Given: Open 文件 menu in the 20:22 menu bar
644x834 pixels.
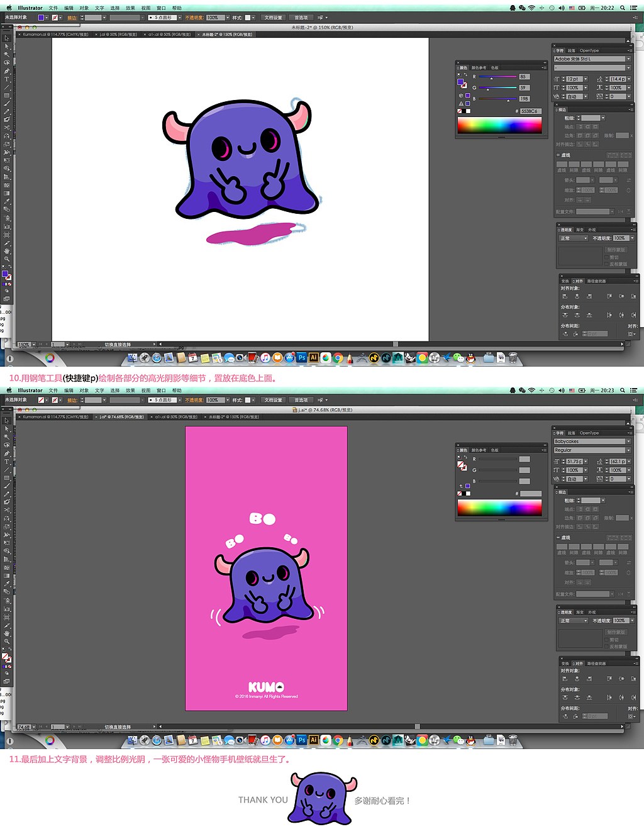Looking at the screenshot, I should [x=53, y=8].
